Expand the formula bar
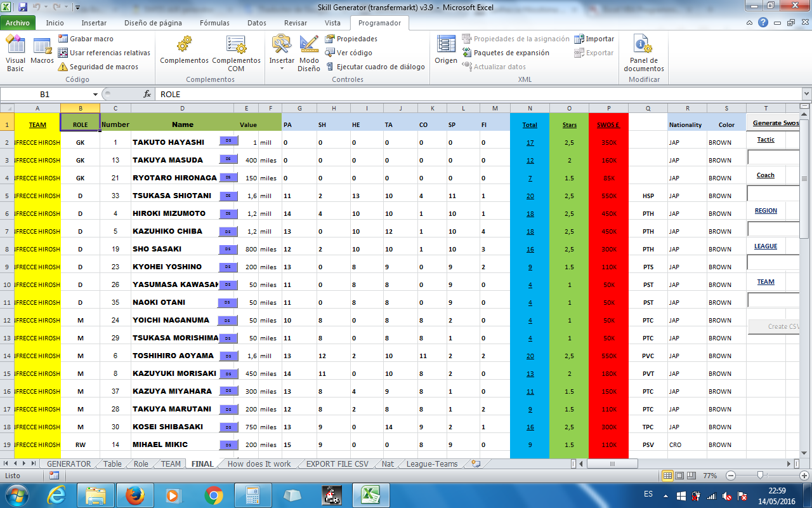 805,94
